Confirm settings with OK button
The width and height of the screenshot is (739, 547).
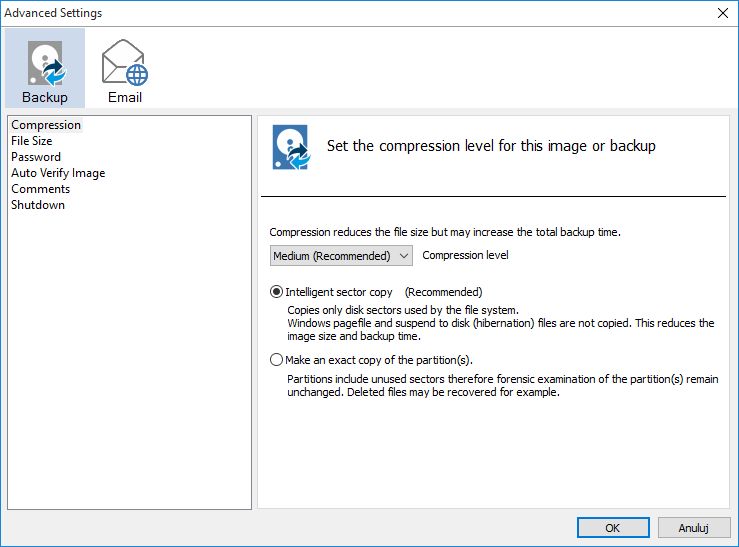(613, 527)
